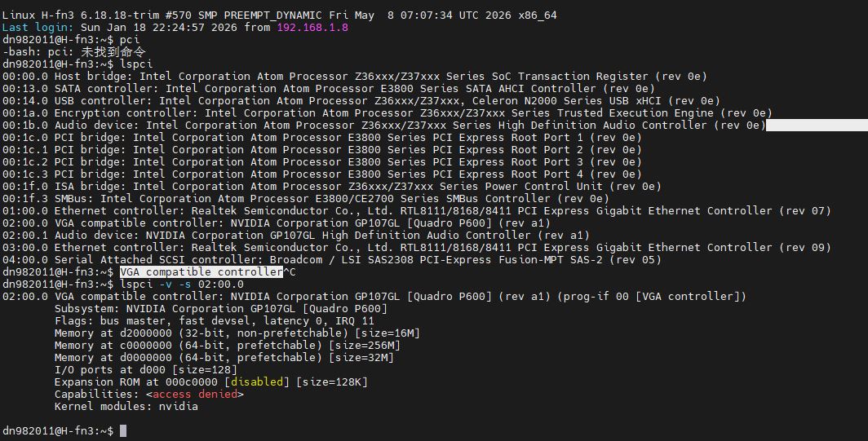Click the 00:14.0 USB controller entry

[x=361, y=100]
